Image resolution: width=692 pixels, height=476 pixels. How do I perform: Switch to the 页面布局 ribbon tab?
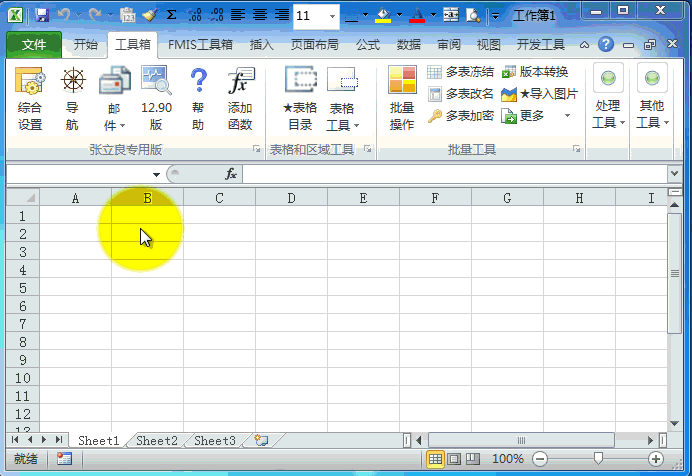[314, 45]
